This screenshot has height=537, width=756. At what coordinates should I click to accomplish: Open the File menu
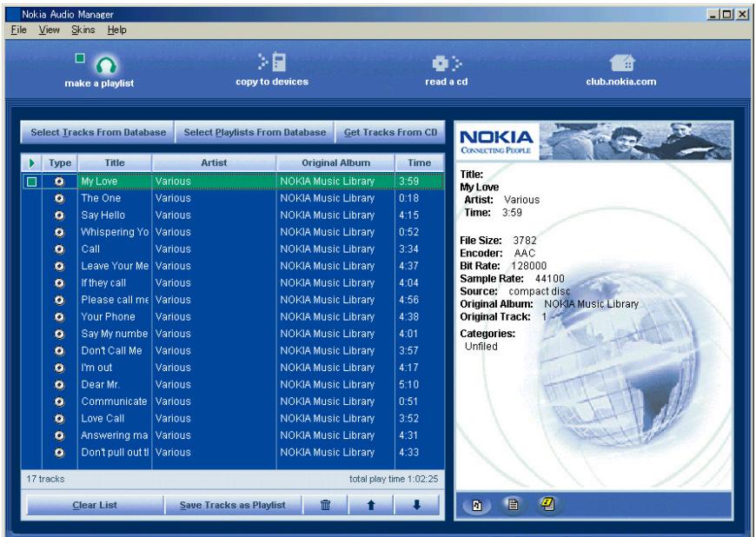(18, 30)
